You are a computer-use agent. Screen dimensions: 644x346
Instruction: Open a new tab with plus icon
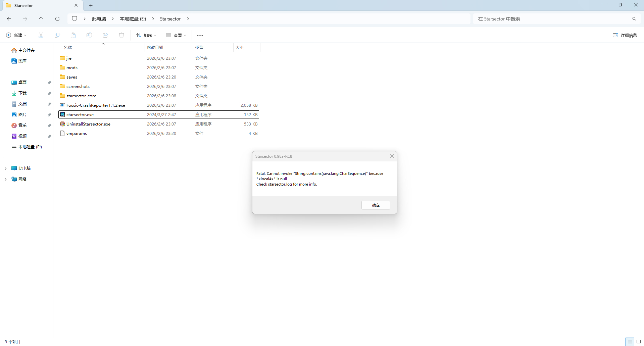coord(91,5)
